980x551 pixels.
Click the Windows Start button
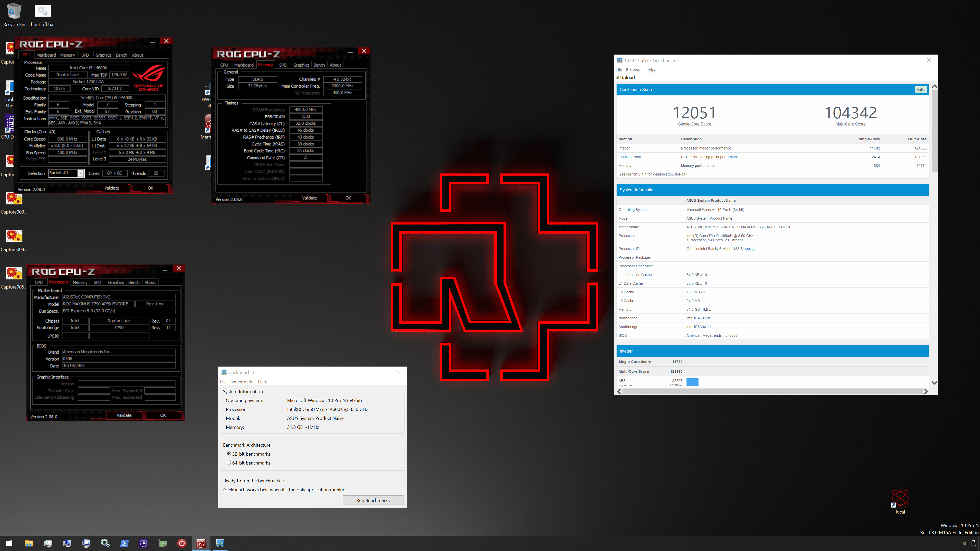9,543
